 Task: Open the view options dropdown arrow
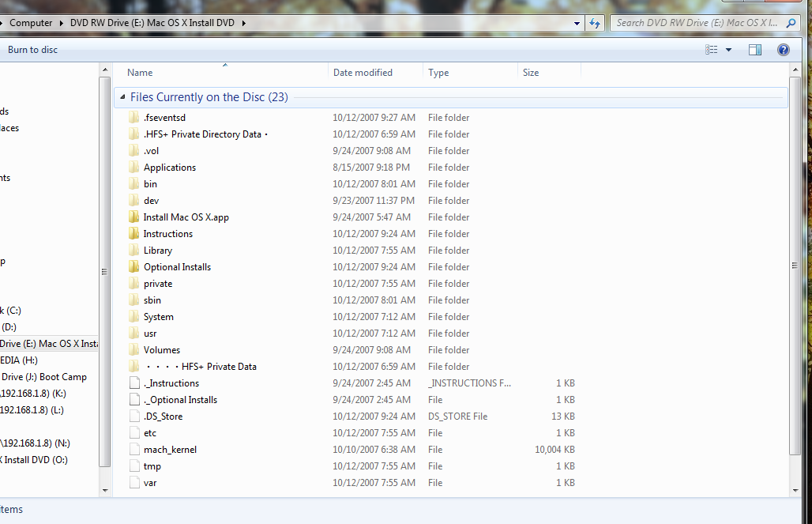(x=728, y=50)
